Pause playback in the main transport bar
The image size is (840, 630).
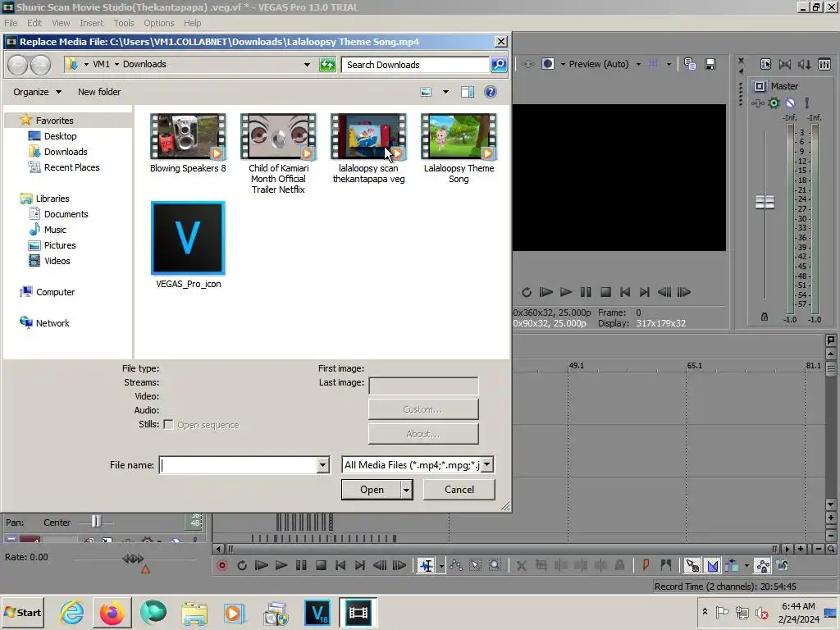click(x=301, y=565)
